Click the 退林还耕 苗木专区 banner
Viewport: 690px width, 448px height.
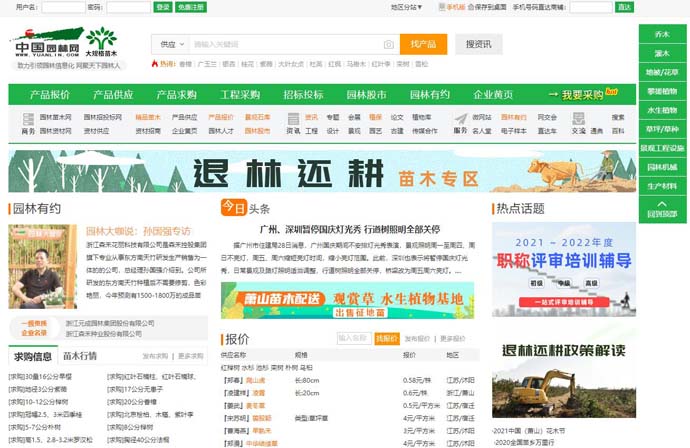pos(322,171)
